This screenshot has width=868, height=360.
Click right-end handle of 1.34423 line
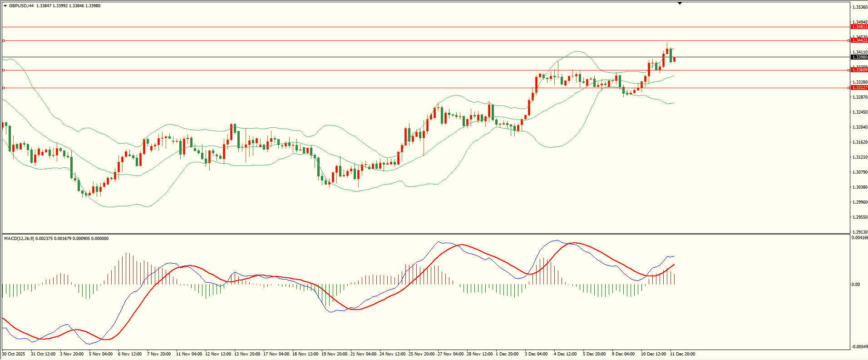pos(848,40)
